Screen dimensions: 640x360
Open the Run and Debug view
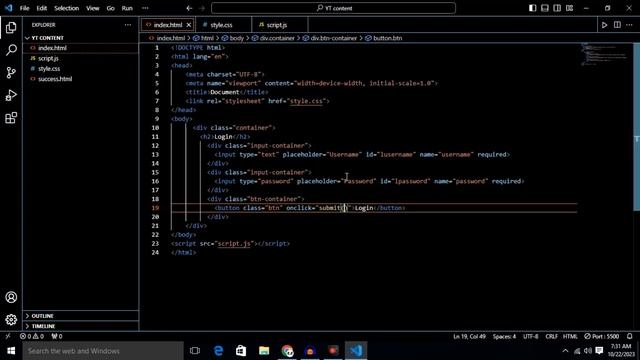(x=11, y=96)
